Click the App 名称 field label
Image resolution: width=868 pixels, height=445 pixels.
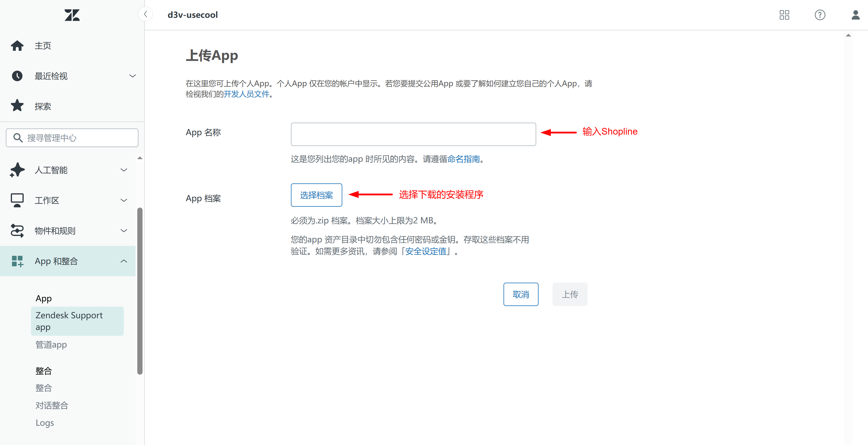(203, 132)
